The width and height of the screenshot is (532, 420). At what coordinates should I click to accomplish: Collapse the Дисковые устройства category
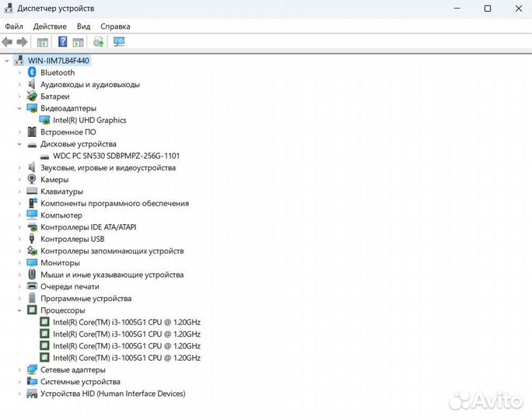coord(19,144)
